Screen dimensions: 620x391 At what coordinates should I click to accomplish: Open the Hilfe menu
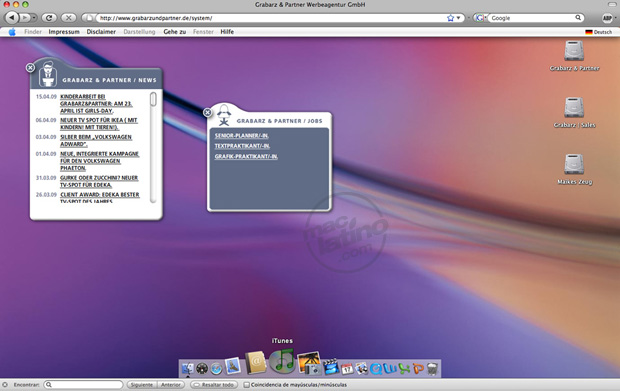click(x=227, y=32)
